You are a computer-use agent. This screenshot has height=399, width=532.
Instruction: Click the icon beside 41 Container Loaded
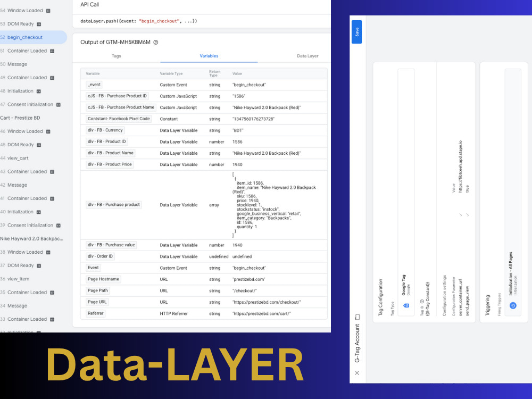(x=52, y=198)
